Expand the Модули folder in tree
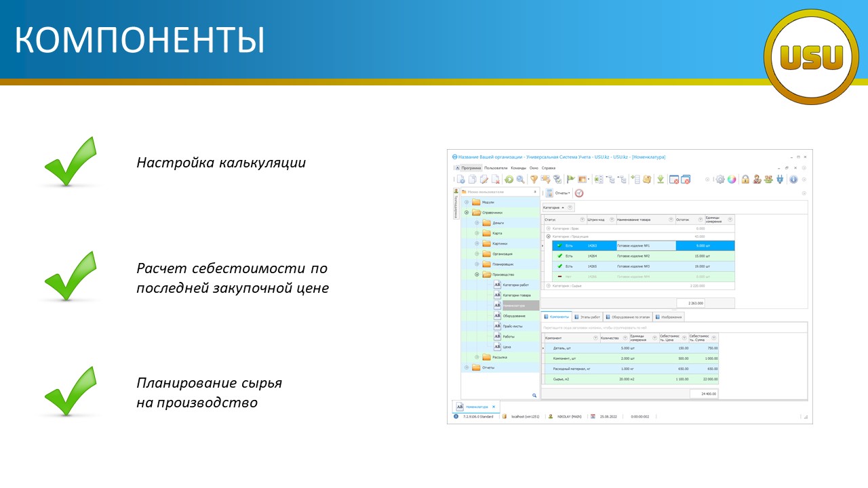Viewport: 868px width, 488px height. point(467,202)
